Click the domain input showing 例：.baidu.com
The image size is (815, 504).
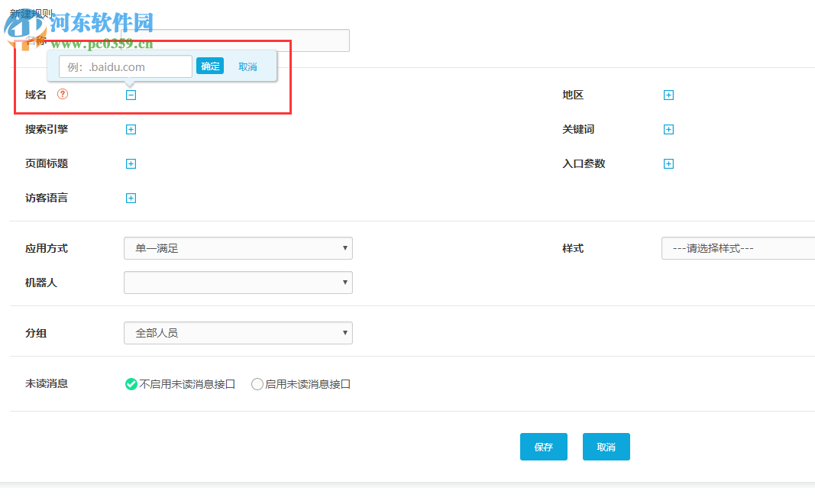pyautogui.click(x=125, y=66)
